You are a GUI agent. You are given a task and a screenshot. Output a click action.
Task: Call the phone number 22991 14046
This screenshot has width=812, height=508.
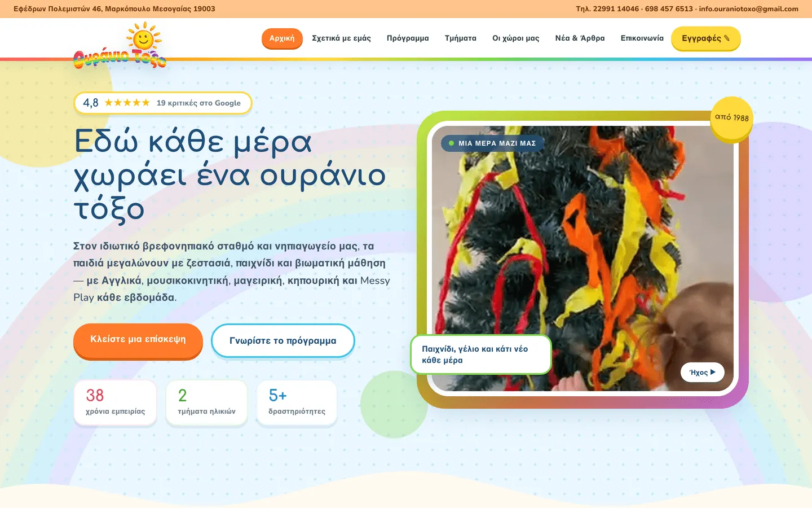pyautogui.click(x=616, y=9)
